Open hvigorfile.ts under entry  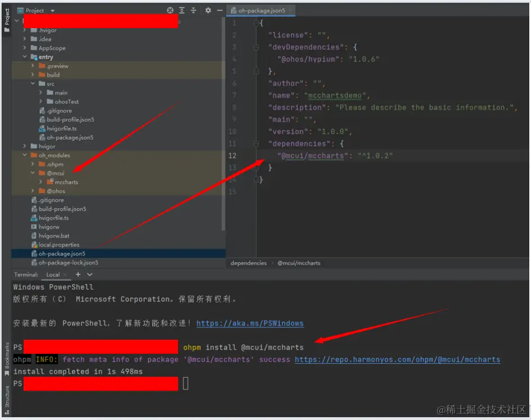click(x=62, y=129)
